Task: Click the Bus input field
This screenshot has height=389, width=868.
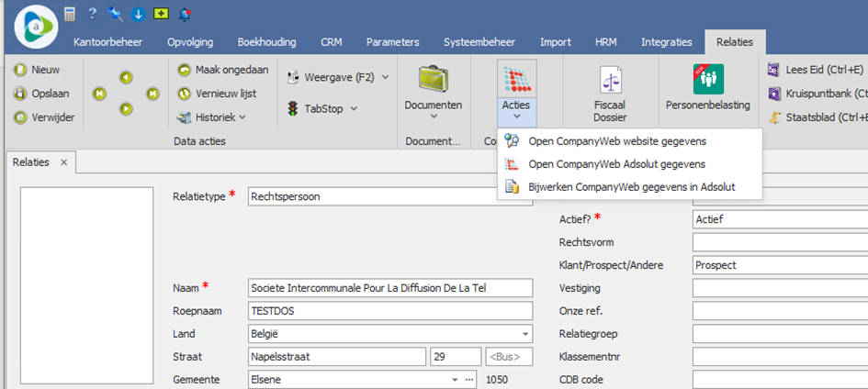Action: pos(509,357)
